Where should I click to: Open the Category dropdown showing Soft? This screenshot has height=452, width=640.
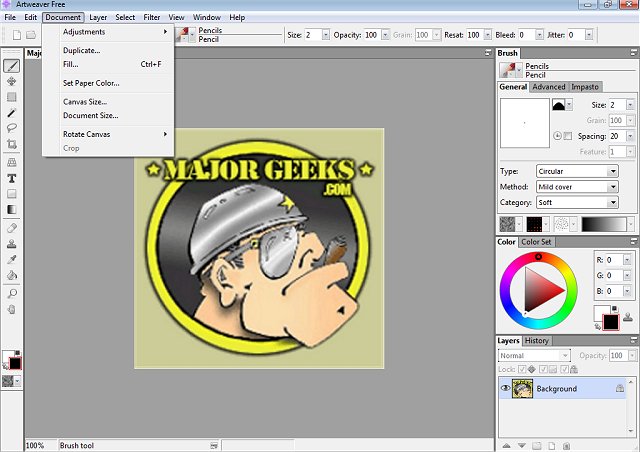577,202
